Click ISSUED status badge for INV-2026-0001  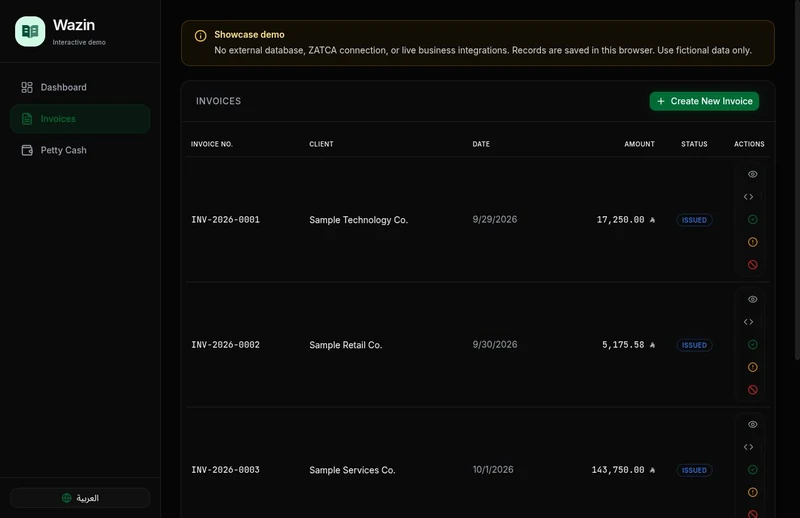point(694,220)
